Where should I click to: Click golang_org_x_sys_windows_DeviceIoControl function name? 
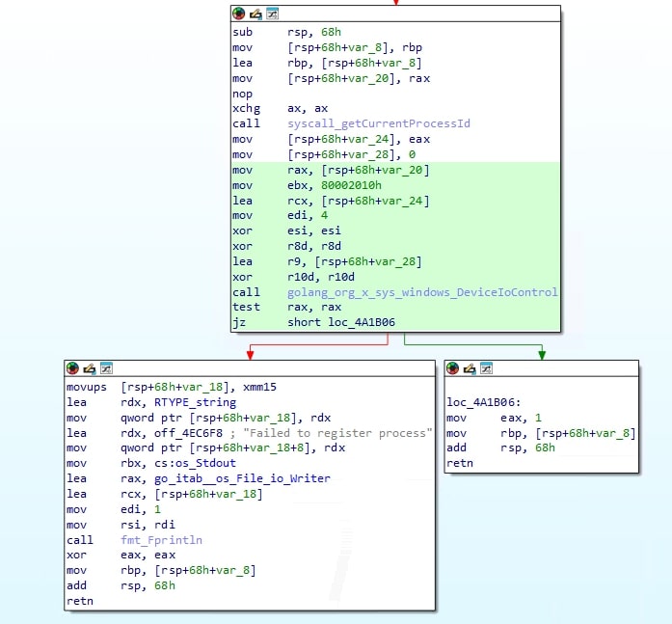(x=422, y=292)
